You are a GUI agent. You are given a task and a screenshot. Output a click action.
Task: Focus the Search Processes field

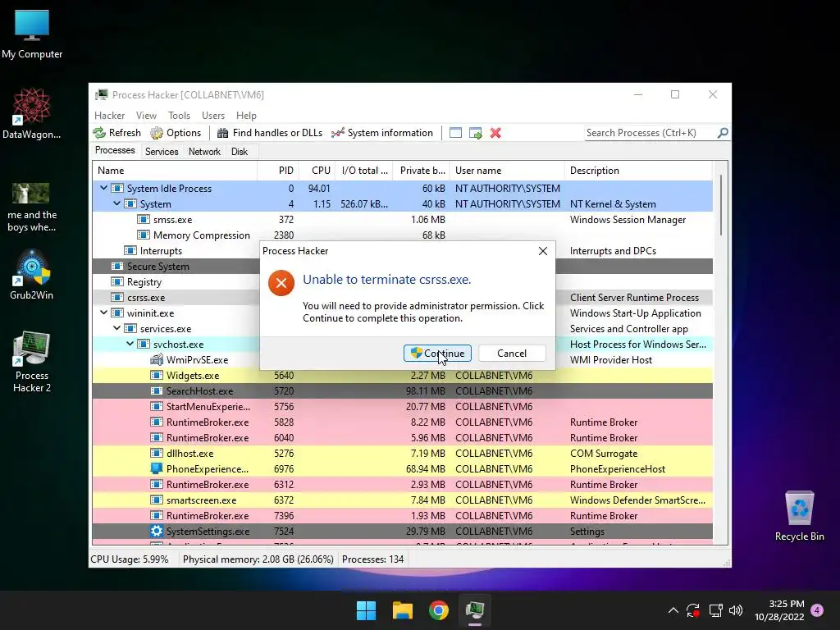click(x=651, y=133)
